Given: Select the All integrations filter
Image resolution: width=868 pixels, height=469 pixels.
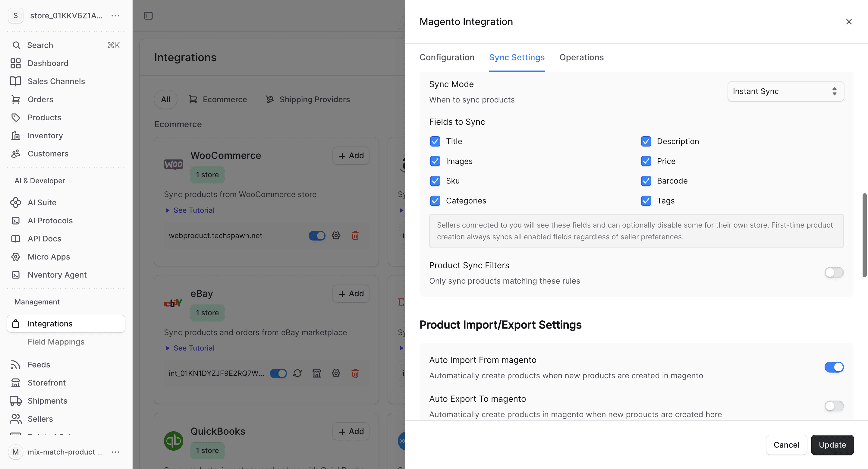Looking at the screenshot, I should tap(165, 99).
